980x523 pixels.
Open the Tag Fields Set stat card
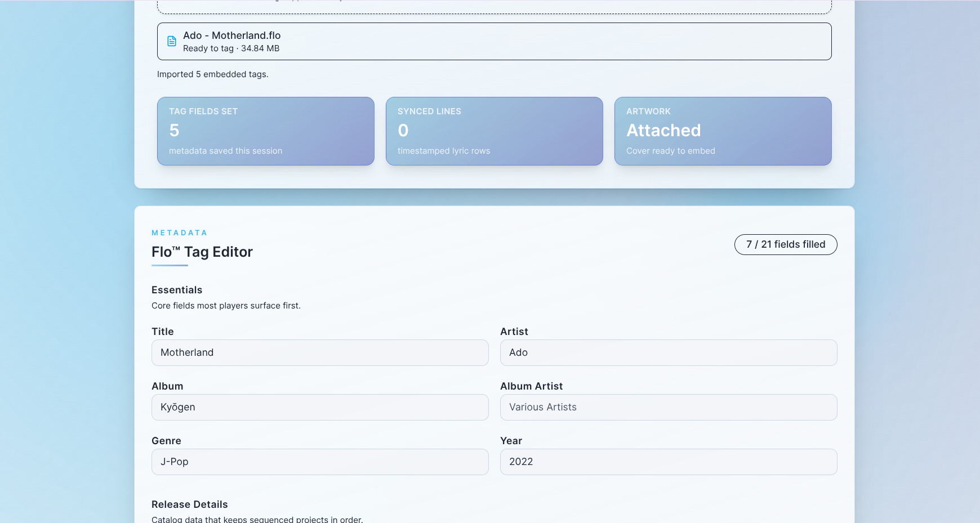click(x=265, y=131)
